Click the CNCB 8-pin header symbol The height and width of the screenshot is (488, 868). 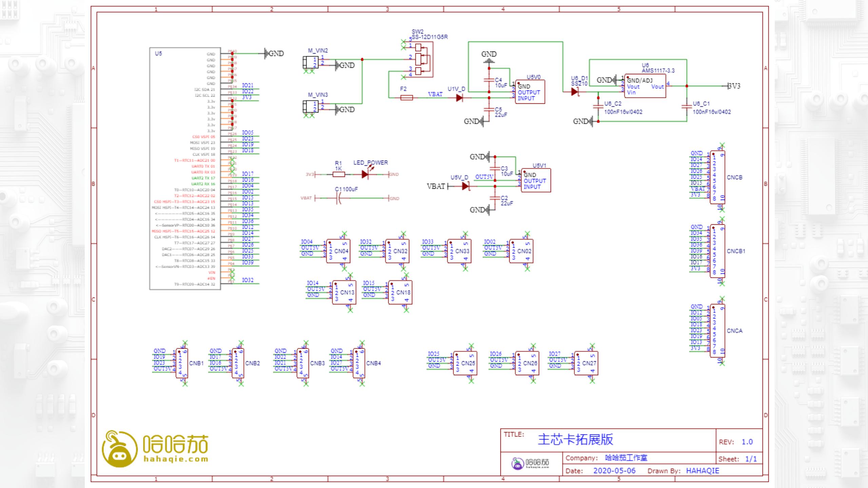tap(717, 177)
